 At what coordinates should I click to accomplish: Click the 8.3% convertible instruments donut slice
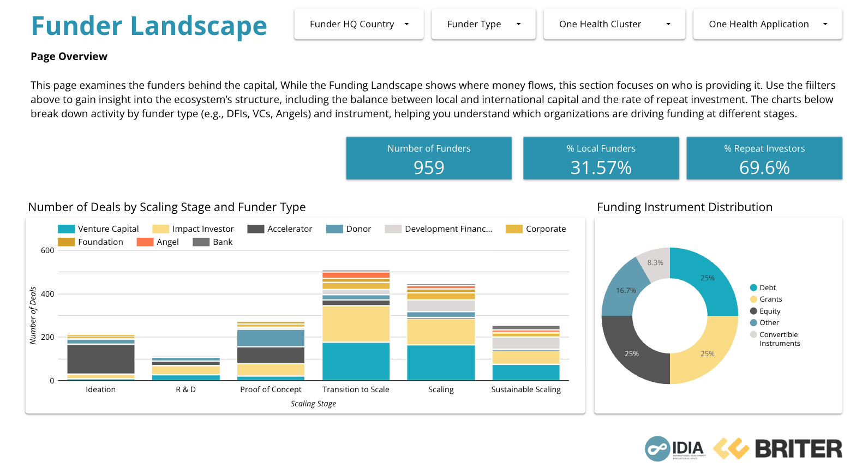(655, 263)
